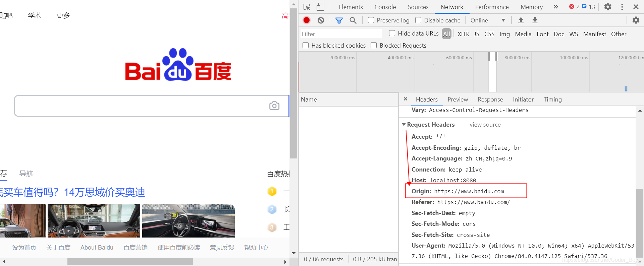Viewport: 644px width, 266px height.
Task: Check Hide data URLs option
Action: [x=392, y=33]
